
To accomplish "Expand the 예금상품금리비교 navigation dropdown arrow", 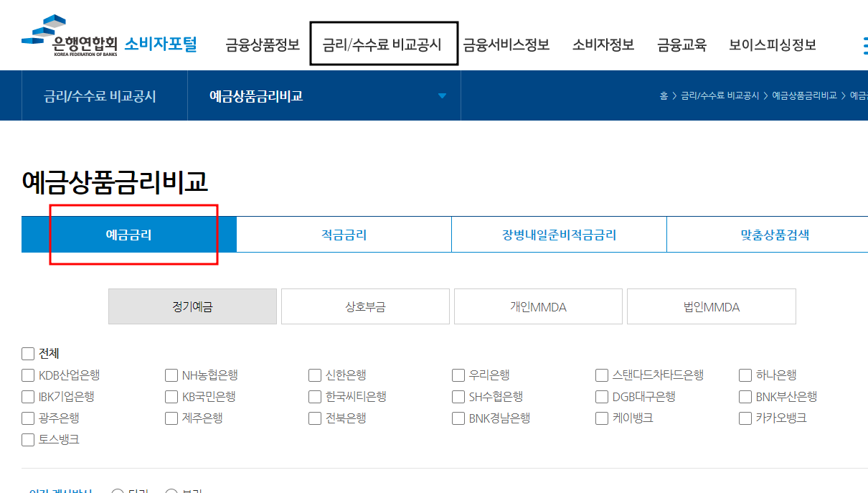I will click(443, 95).
